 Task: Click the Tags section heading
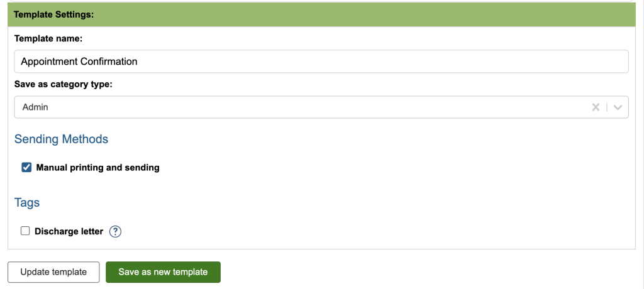click(x=27, y=202)
